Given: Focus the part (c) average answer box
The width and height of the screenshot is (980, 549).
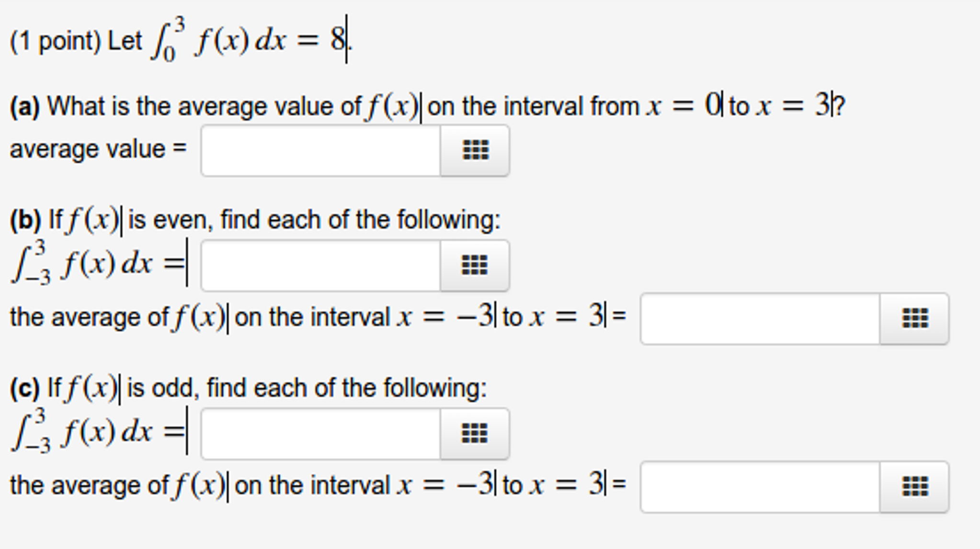Looking at the screenshot, I should [x=760, y=487].
